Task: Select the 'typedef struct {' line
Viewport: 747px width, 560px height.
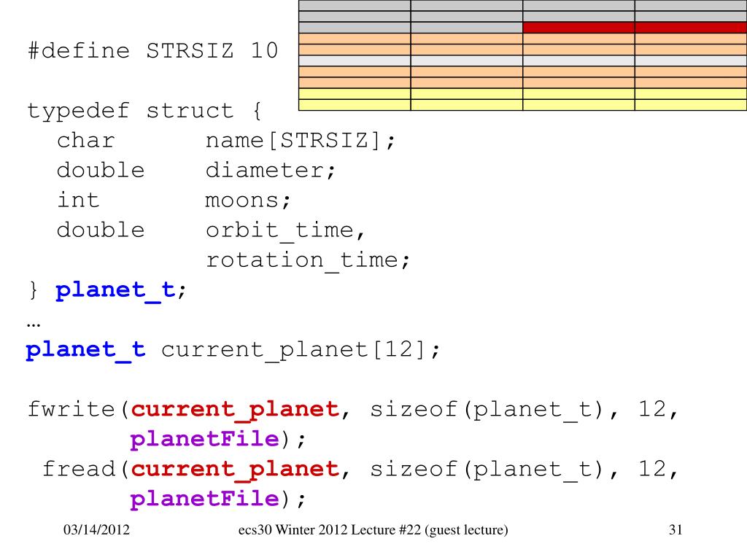Action: (145, 111)
